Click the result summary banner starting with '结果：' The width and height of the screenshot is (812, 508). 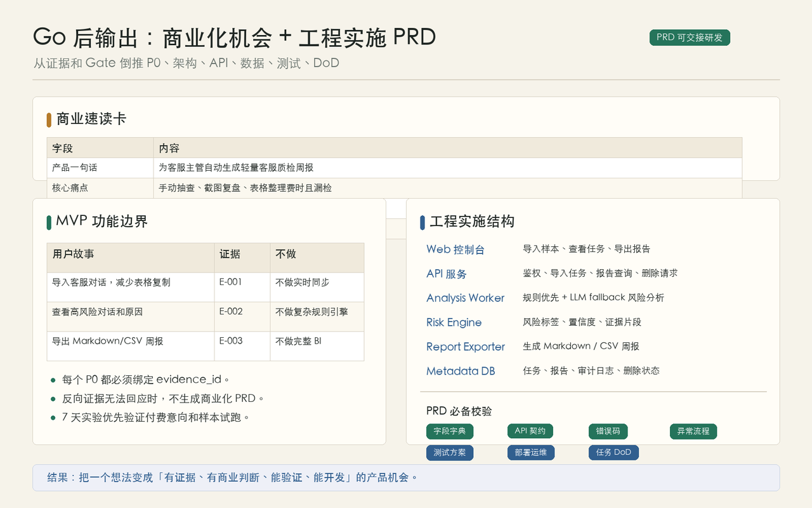pyautogui.click(x=406, y=478)
